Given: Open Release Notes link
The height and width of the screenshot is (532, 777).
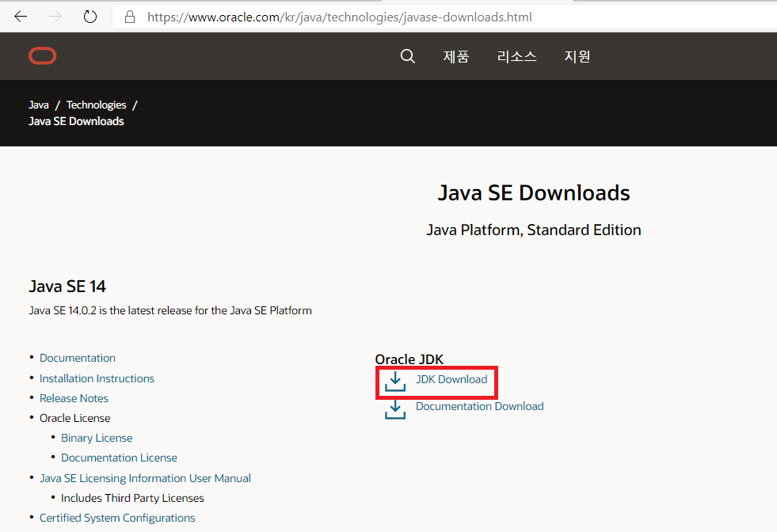Looking at the screenshot, I should (74, 398).
